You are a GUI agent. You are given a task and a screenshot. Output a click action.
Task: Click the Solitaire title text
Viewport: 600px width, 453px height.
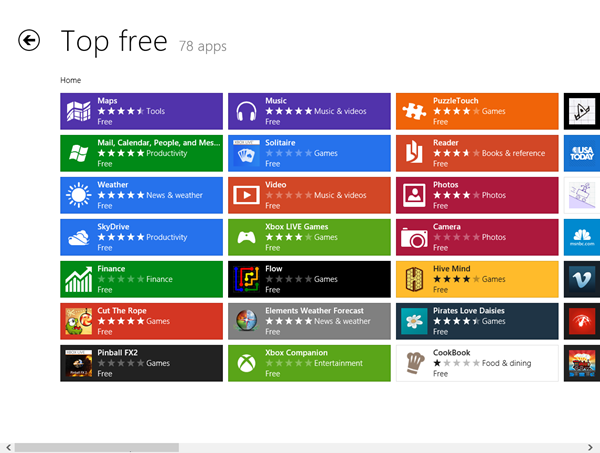point(280,143)
